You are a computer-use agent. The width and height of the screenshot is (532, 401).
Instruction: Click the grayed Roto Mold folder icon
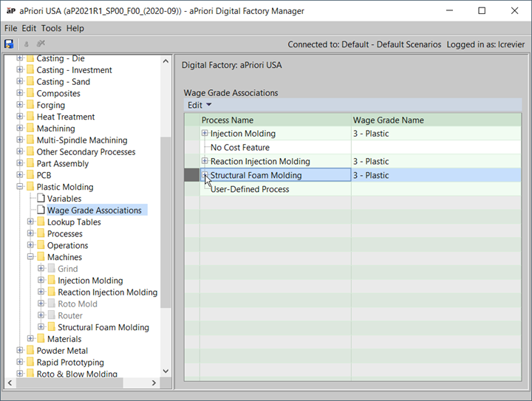point(51,304)
